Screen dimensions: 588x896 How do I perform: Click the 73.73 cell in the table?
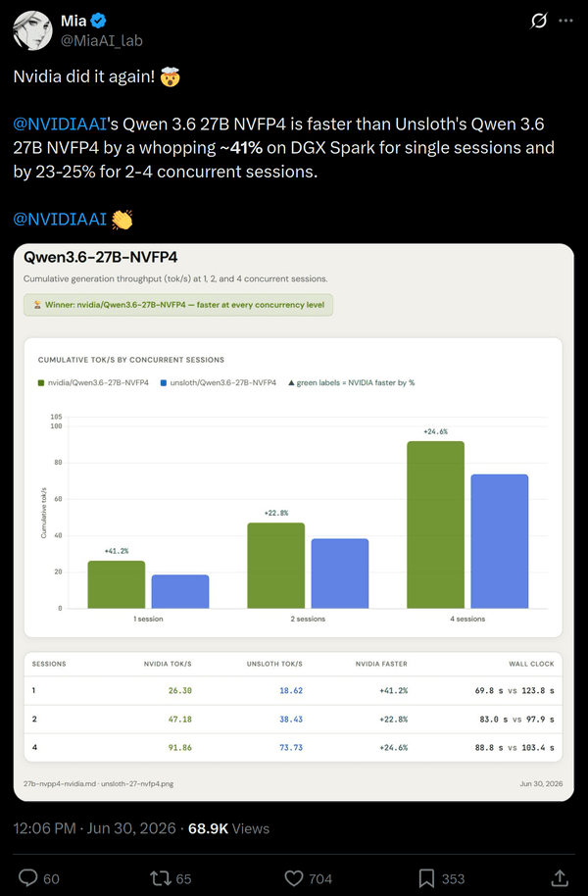(291, 747)
